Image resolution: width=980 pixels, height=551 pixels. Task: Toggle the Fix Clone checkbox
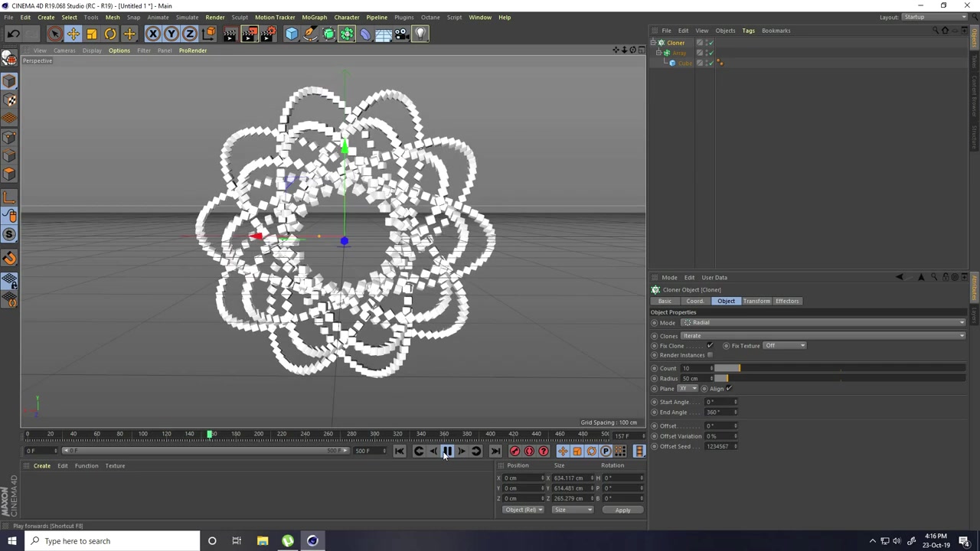pos(710,345)
